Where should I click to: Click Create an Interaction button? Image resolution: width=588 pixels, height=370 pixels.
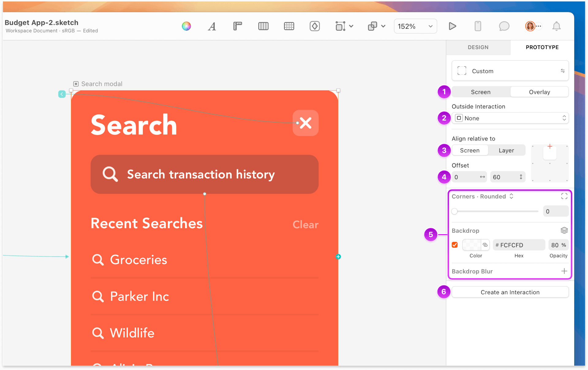coord(510,292)
